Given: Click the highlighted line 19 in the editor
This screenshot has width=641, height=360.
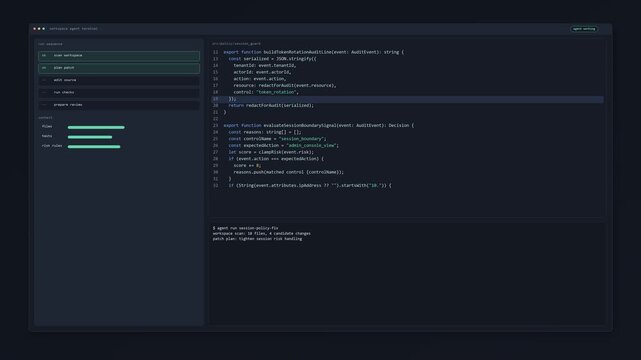Looking at the screenshot, I should 407,99.
